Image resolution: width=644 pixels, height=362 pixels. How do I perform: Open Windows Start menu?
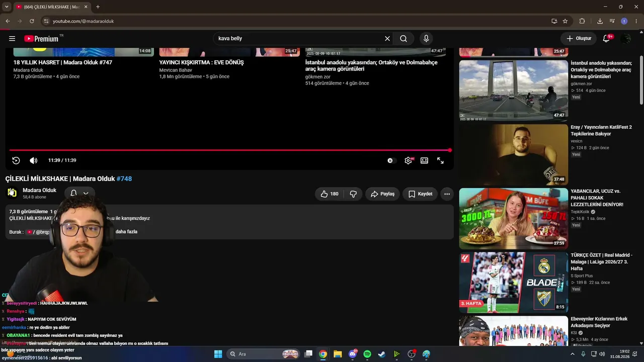coord(218,354)
